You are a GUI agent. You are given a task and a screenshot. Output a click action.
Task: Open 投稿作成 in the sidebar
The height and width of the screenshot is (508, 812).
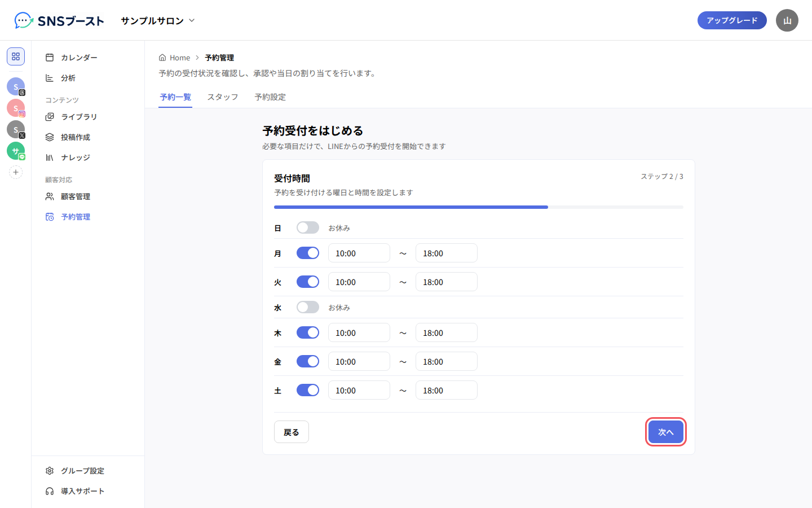[x=88, y=137]
